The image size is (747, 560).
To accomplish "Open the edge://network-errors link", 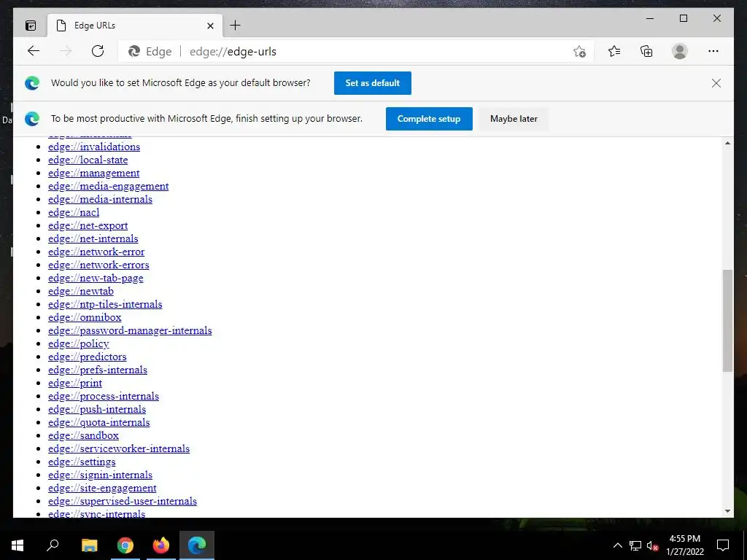I will point(98,265).
